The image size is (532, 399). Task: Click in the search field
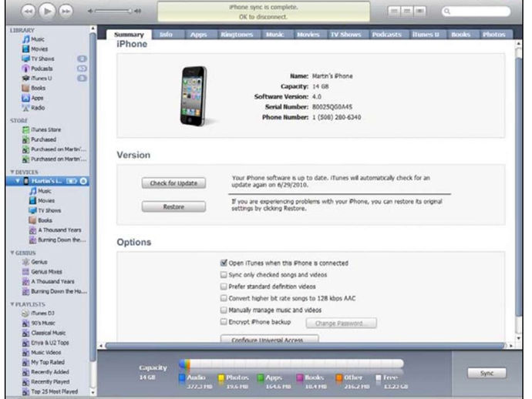coord(476,12)
